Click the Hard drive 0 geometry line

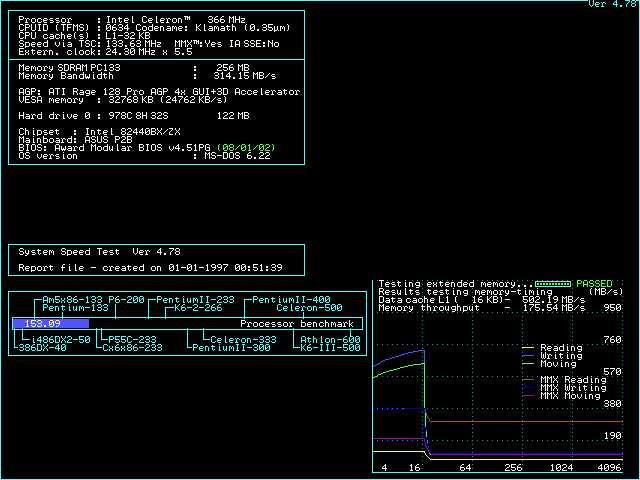click(134, 116)
